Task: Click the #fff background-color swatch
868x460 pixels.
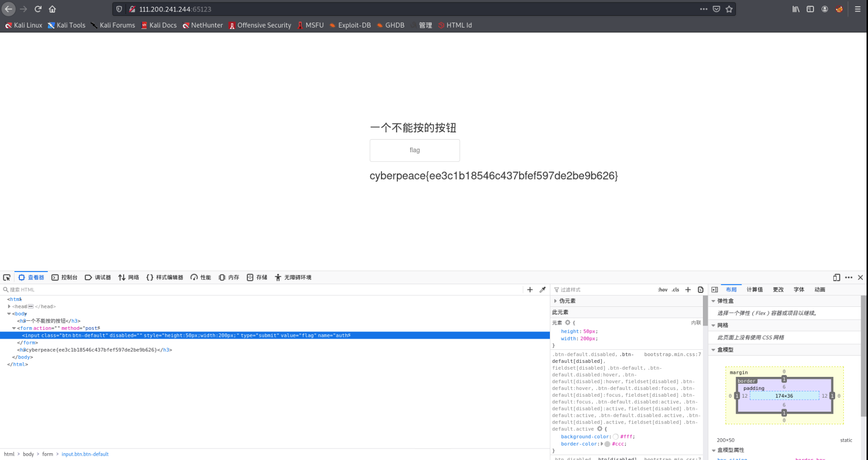Action: pyautogui.click(x=616, y=436)
